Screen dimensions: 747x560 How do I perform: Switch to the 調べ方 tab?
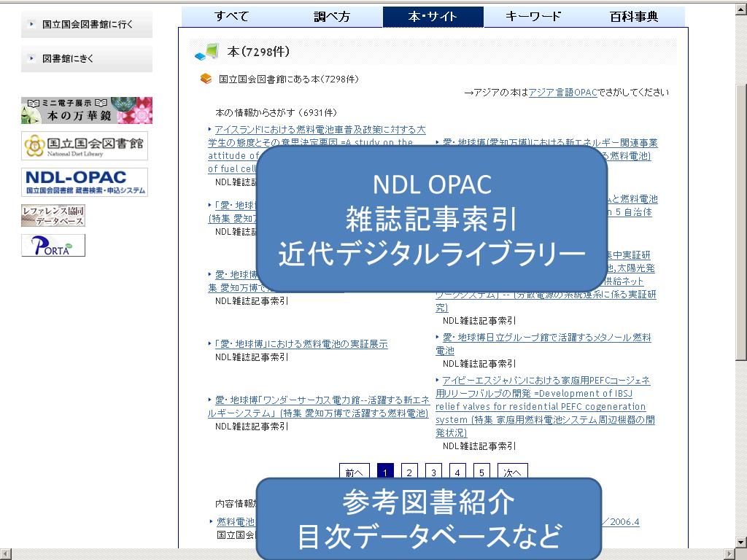point(332,17)
